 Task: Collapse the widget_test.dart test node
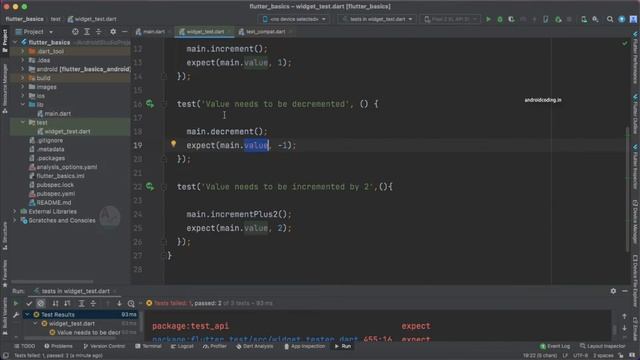[35, 324]
